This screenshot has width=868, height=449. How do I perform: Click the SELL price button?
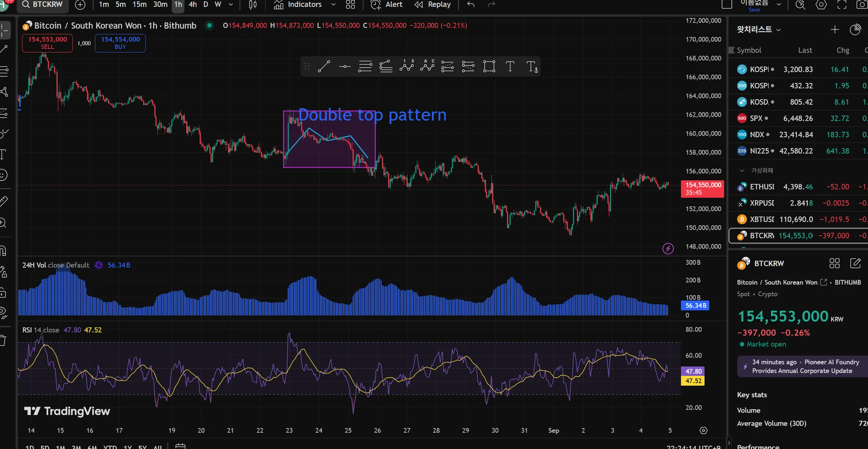click(47, 43)
